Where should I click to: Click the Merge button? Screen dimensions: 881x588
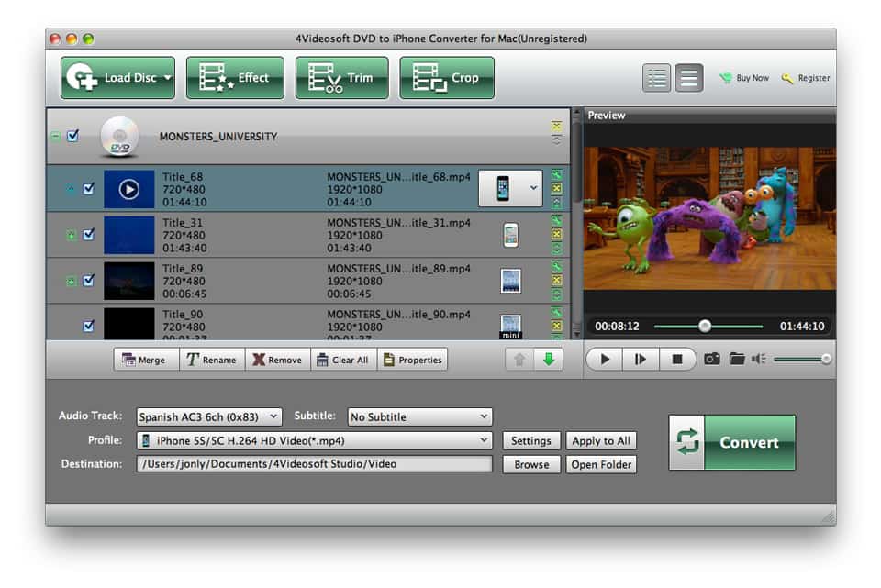coord(146,360)
